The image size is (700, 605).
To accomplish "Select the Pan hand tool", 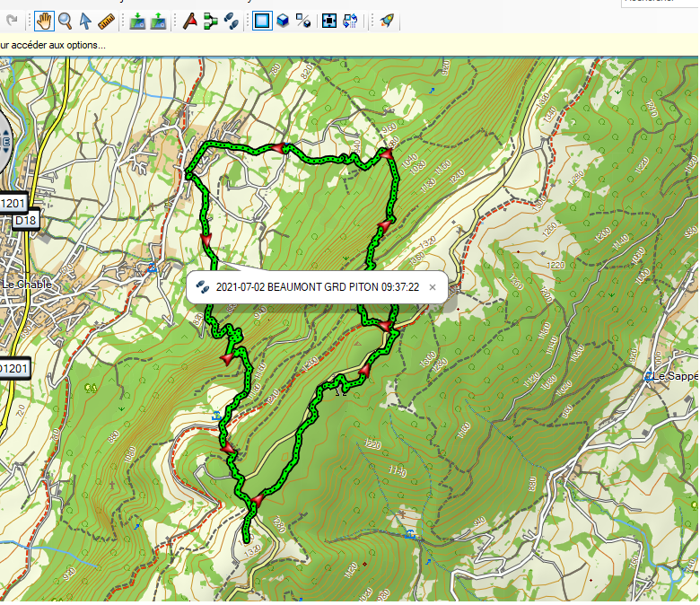I will 44,20.
